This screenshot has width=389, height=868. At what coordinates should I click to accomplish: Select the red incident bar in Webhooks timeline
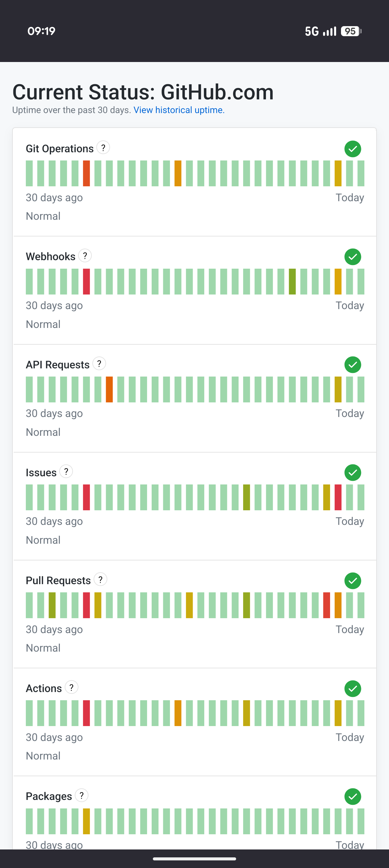click(86, 281)
